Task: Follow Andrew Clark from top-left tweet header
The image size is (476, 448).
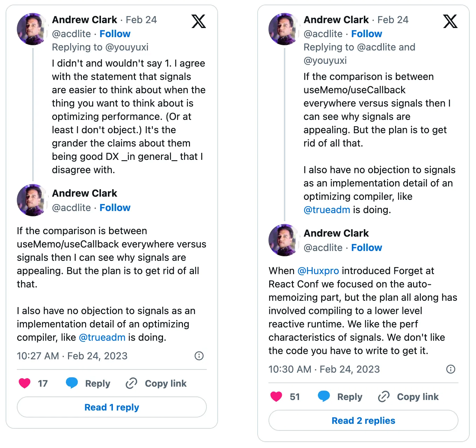Action: pyautogui.click(x=115, y=34)
